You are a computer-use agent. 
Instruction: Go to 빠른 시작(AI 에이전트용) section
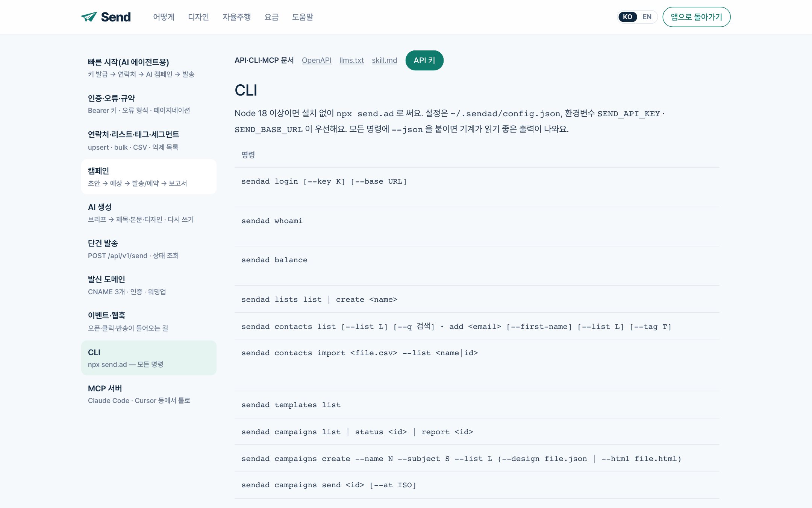click(x=149, y=68)
